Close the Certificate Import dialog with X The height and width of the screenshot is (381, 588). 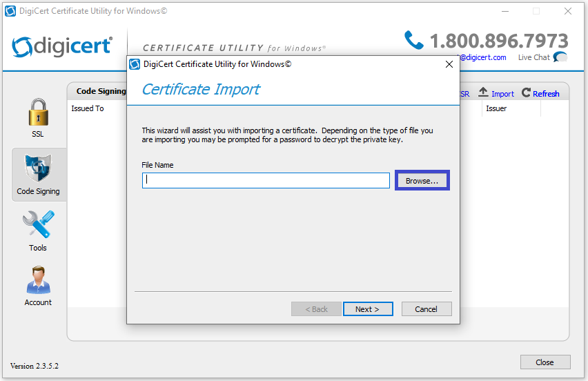click(449, 64)
